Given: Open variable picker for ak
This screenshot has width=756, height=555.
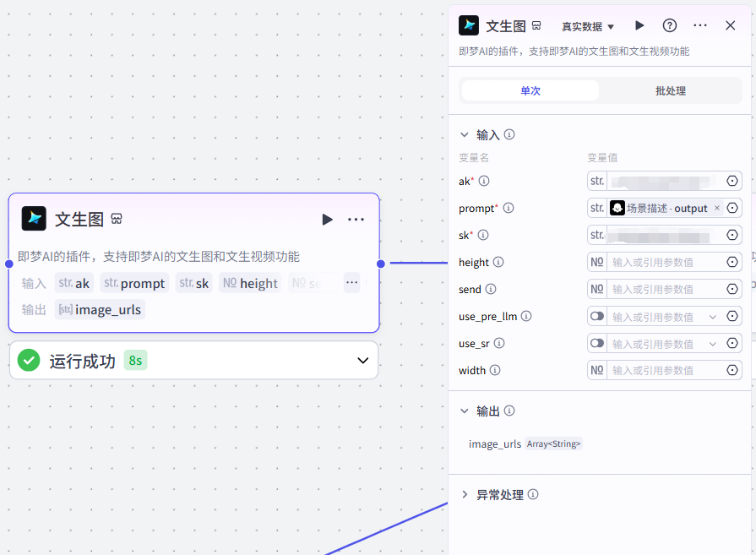Looking at the screenshot, I should click(x=732, y=181).
